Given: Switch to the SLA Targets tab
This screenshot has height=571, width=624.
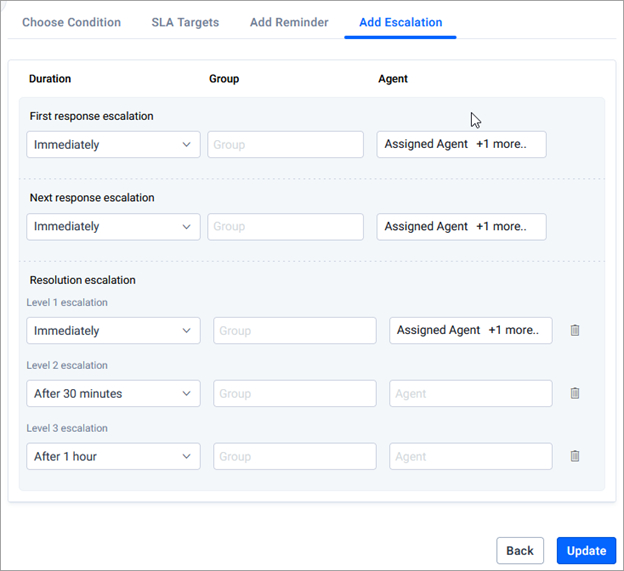Looking at the screenshot, I should coord(185,22).
